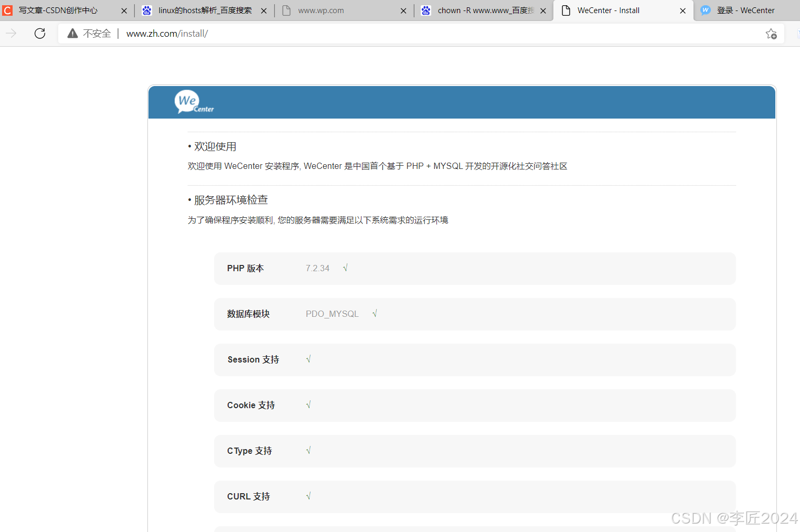Click PHP version value 7.2.34
The image size is (800, 532).
click(x=317, y=268)
